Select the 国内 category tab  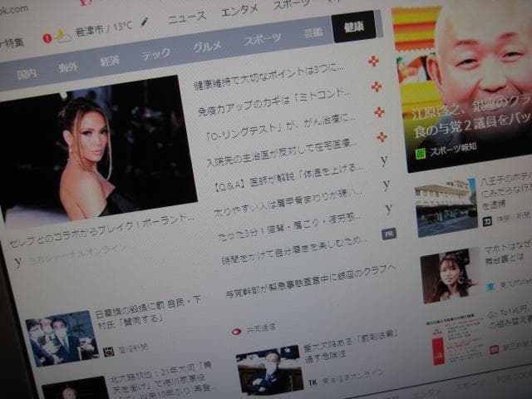(x=27, y=74)
